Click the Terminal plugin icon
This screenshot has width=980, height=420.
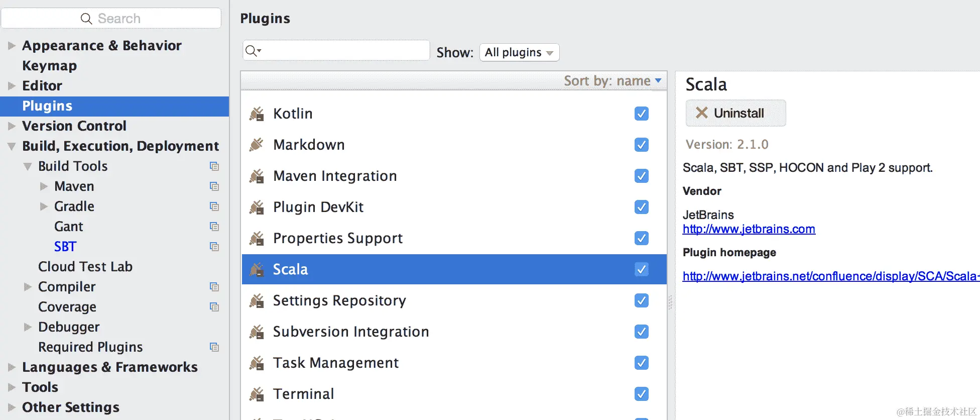coord(257,394)
